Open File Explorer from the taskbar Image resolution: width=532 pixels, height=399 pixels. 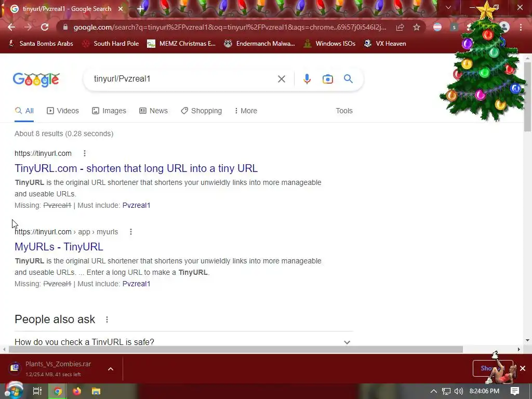96,391
